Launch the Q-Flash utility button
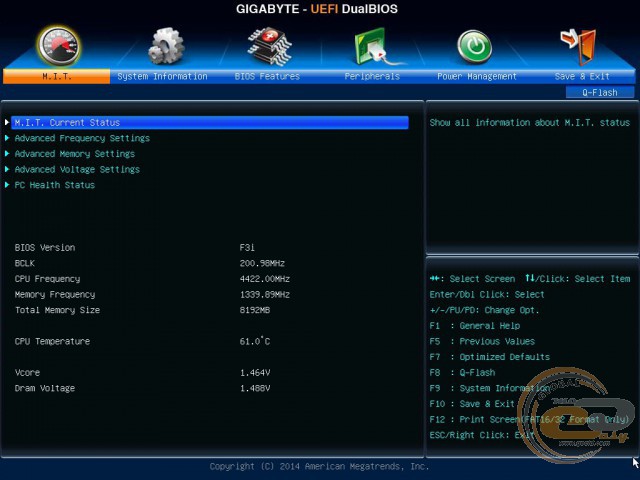 coord(600,92)
